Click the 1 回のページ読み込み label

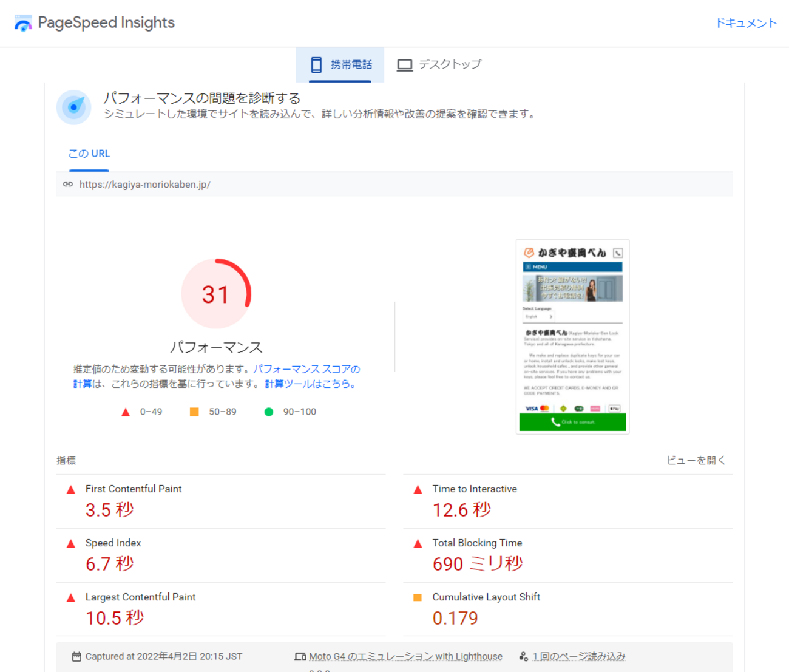pos(578,657)
